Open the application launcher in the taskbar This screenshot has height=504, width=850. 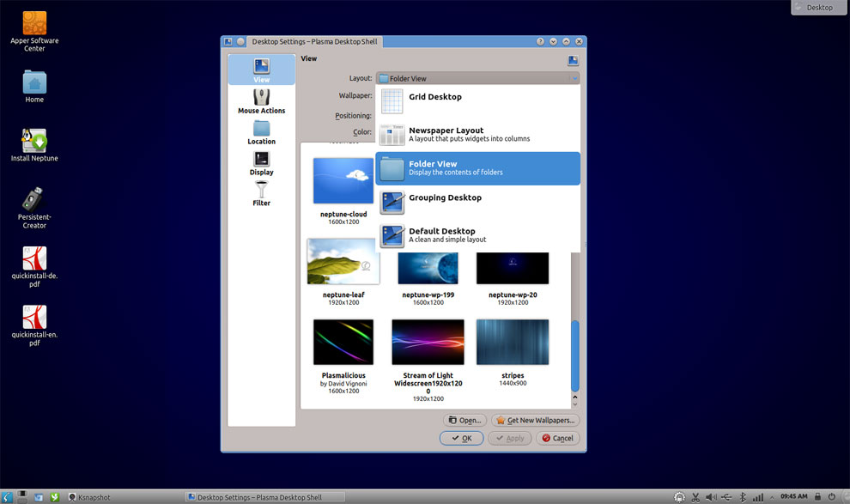point(7,497)
